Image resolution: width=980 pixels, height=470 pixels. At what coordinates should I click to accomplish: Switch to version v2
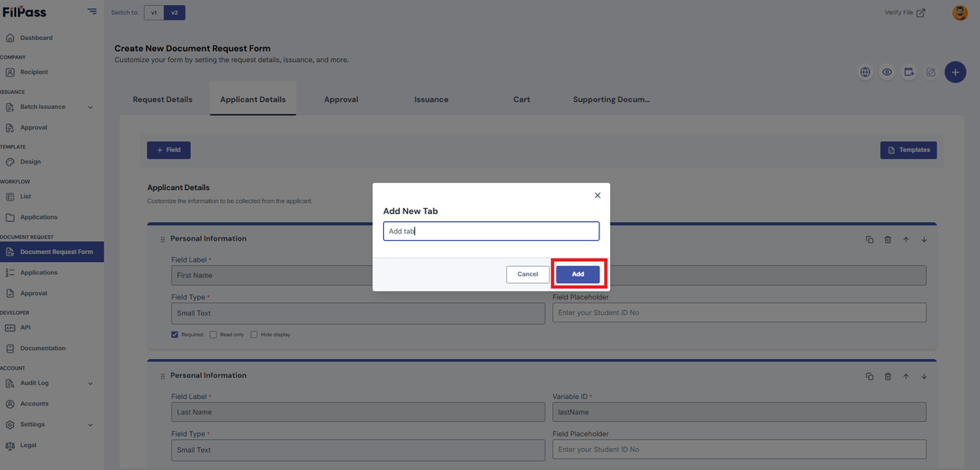pyautogui.click(x=174, y=12)
